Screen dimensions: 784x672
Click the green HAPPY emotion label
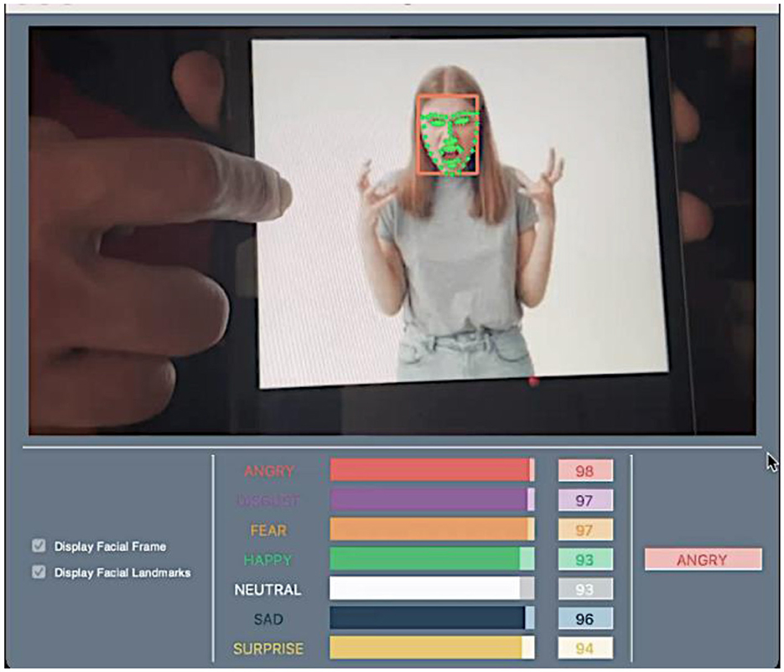(269, 560)
